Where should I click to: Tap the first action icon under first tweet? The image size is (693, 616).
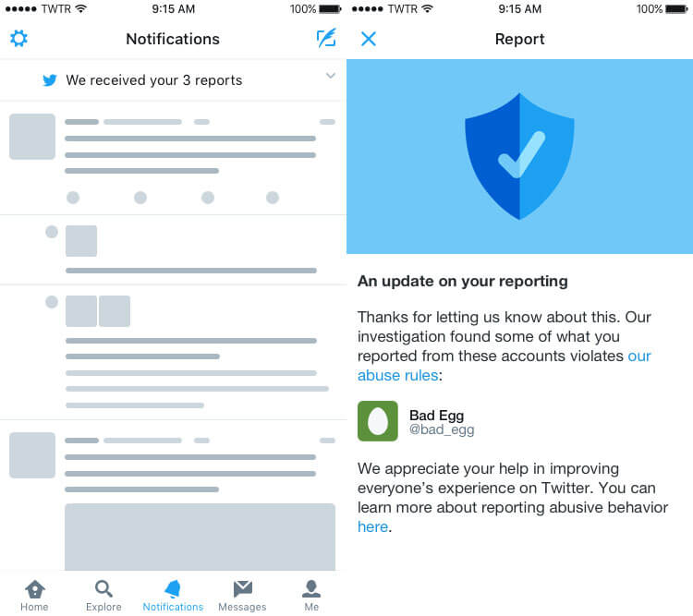coord(73,198)
